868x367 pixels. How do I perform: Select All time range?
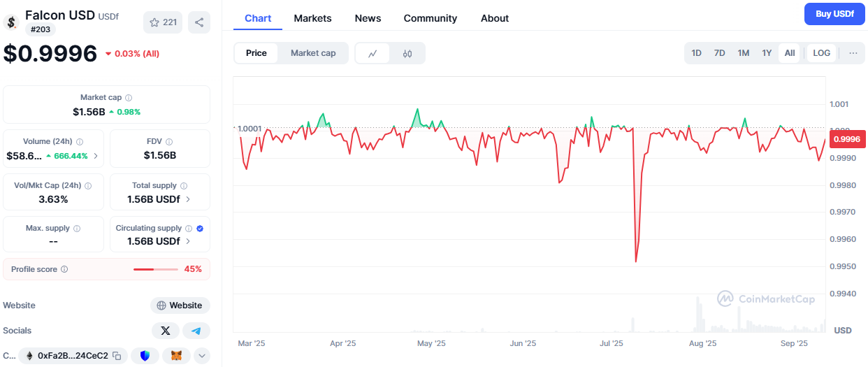790,53
